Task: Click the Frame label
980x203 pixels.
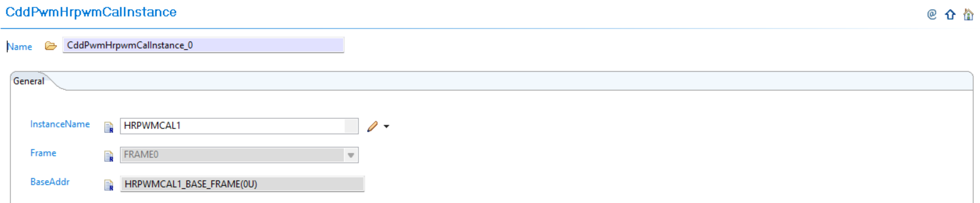Action: pyautogui.click(x=43, y=153)
